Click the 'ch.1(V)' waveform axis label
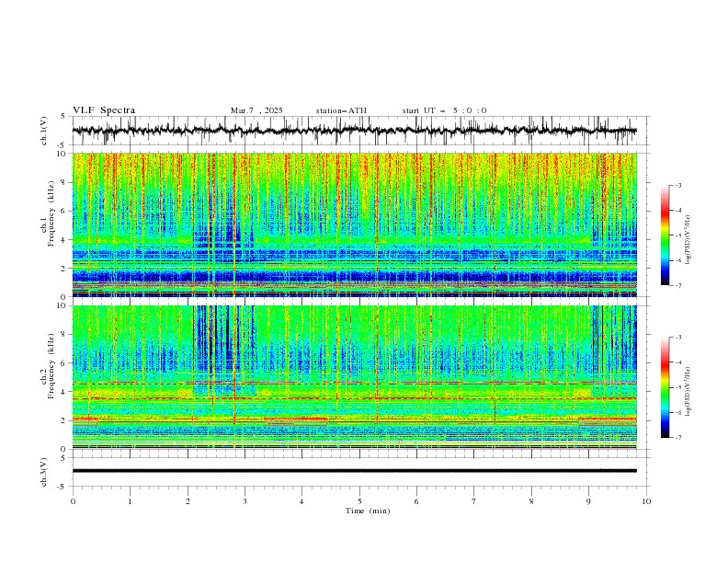Screen dimensions: 728x563 tap(44, 131)
